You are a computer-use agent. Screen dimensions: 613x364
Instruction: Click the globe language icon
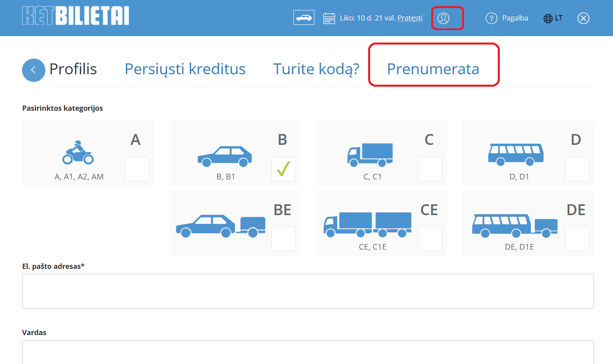pos(548,18)
